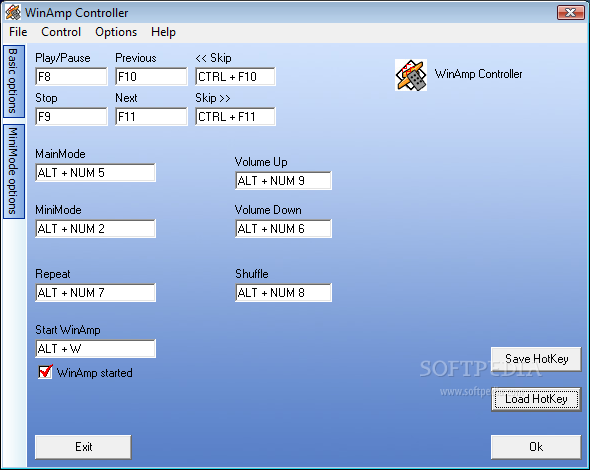Click the WinAmp started label text
590x470 pixels.
94,373
